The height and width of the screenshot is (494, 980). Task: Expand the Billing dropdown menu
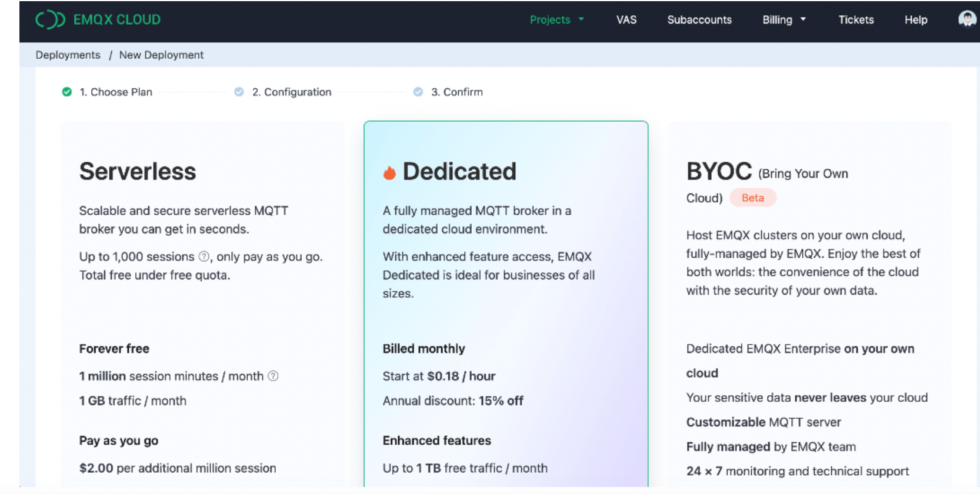point(784,19)
